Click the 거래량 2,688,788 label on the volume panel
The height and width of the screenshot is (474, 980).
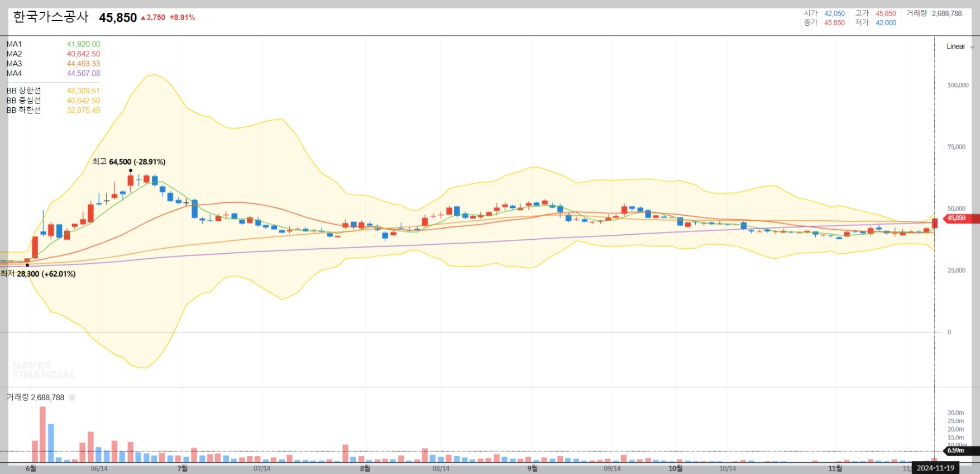tap(35, 397)
